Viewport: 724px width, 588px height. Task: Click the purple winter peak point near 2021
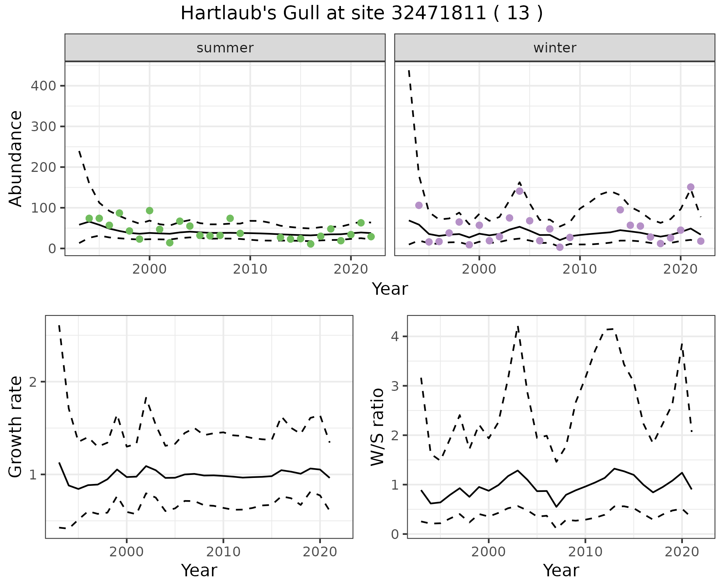click(x=691, y=187)
